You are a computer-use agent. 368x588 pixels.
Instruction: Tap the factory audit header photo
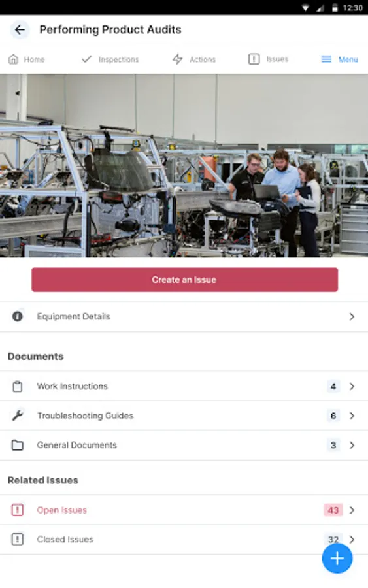(x=184, y=166)
